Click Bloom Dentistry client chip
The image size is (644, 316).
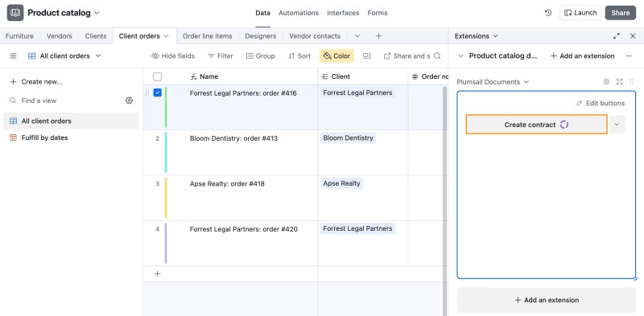[348, 137]
